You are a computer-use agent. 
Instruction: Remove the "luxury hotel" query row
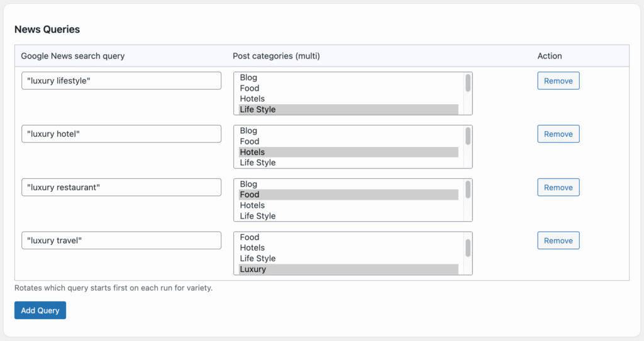[558, 134]
